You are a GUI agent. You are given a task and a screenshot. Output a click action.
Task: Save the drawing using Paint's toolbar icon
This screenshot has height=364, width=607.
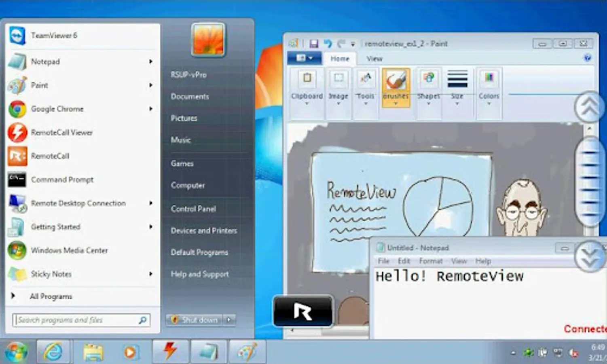point(314,44)
